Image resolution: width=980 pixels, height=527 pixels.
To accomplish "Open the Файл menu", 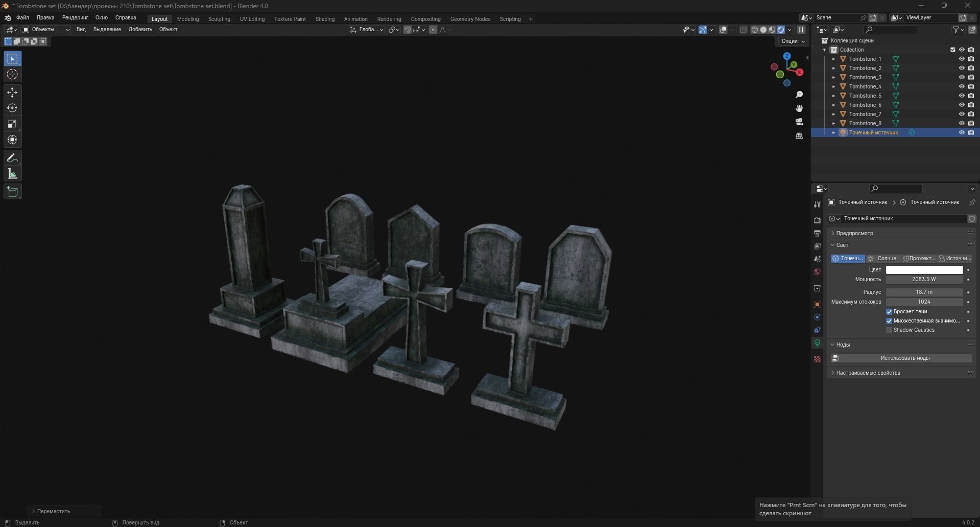I will (22, 17).
